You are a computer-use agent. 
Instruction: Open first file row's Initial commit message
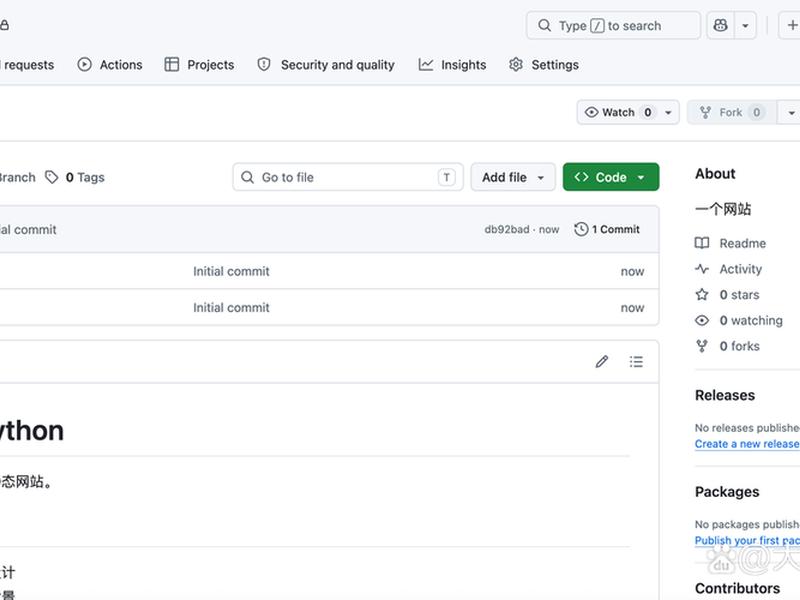[x=231, y=271]
